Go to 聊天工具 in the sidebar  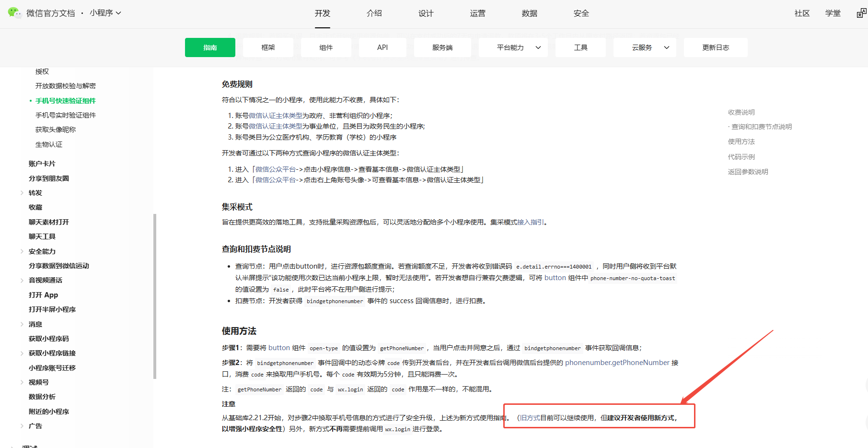42,236
